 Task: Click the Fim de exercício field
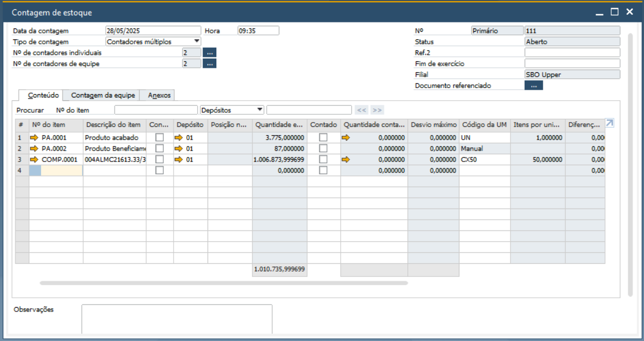tap(572, 63)
